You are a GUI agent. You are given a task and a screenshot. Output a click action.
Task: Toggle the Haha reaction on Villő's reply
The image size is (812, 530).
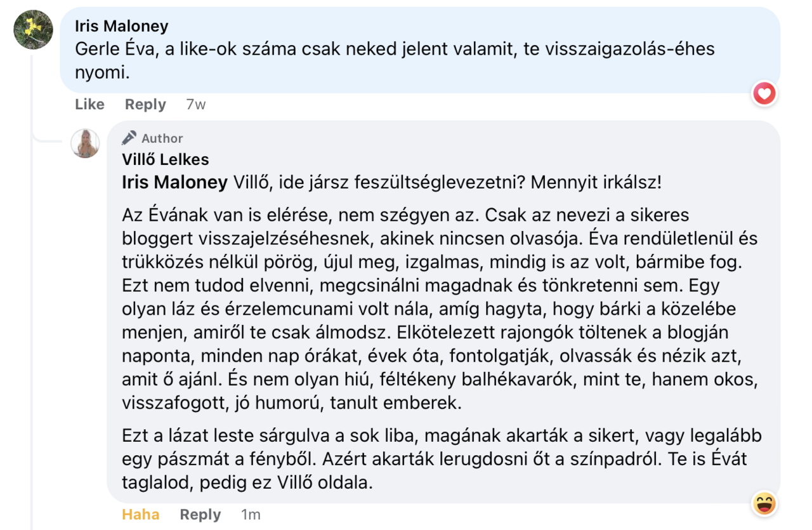point(141,515)
